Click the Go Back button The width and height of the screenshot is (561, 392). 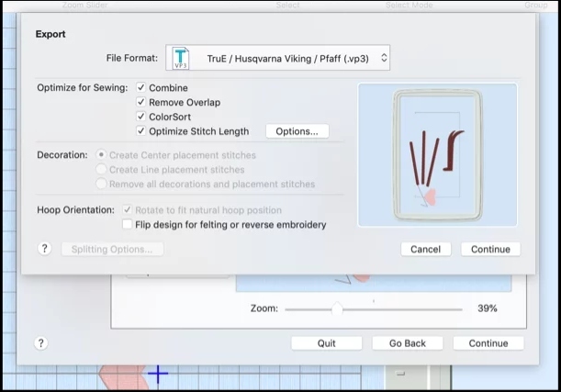408,343
